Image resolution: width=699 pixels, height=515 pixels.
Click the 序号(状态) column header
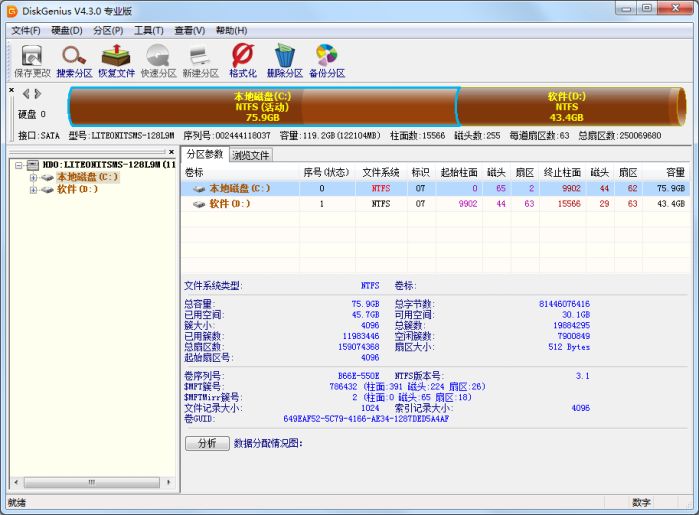[326, 173]
